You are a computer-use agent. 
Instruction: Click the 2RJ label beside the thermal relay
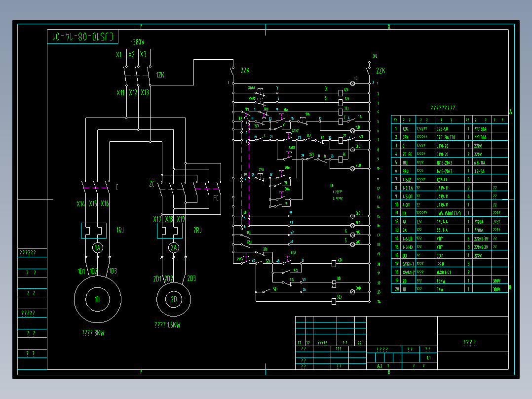pos(197,230)
